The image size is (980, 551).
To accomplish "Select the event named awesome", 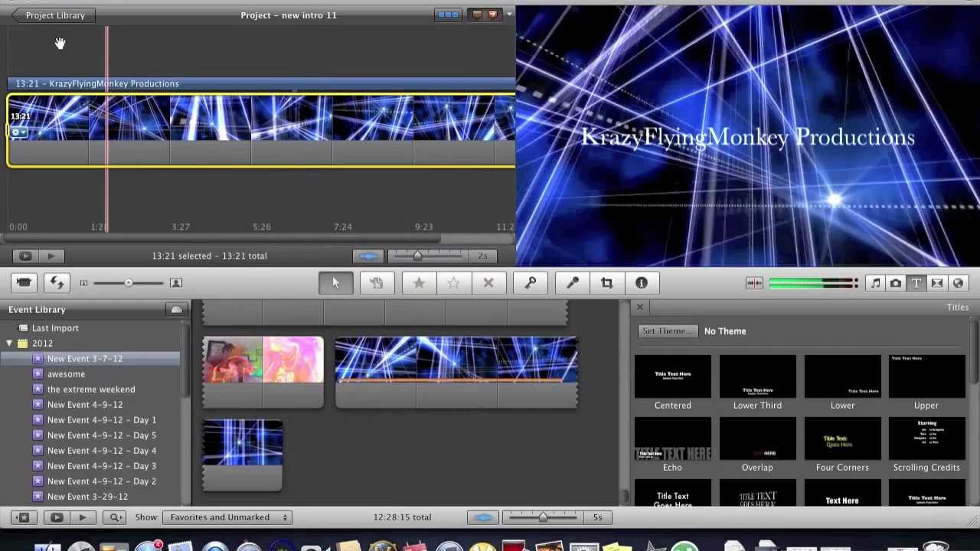I will [x=66, y=374].
